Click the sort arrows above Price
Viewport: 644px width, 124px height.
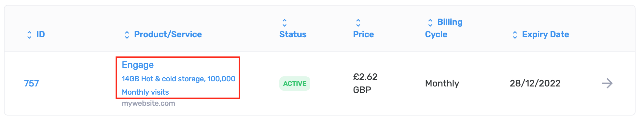point(358,23)
